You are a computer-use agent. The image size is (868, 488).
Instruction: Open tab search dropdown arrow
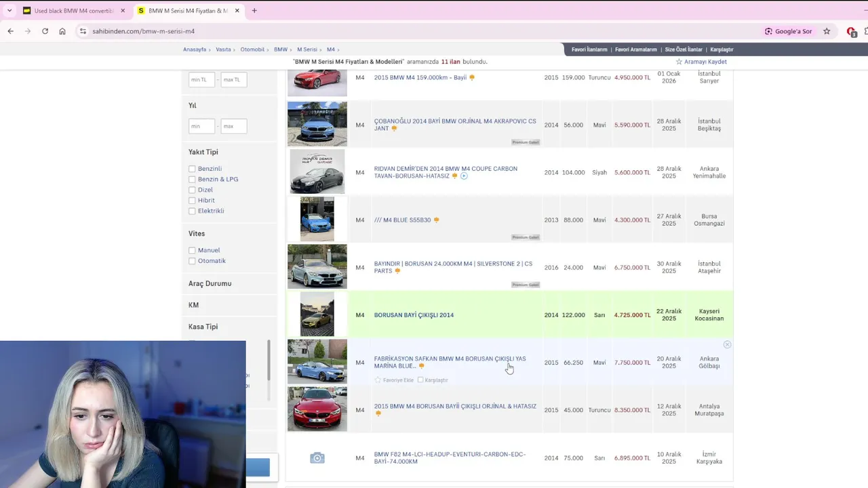pos(9,11)
